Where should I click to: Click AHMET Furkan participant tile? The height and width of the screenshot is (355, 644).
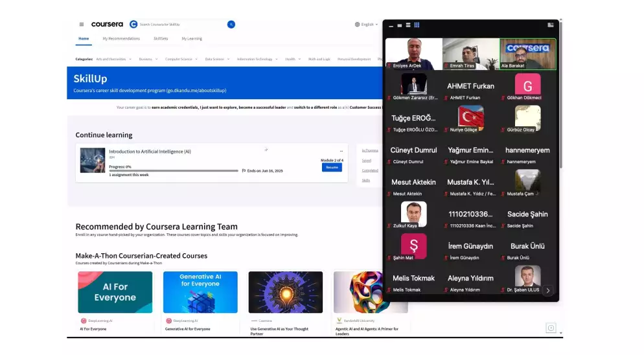[x=470, y=87]
